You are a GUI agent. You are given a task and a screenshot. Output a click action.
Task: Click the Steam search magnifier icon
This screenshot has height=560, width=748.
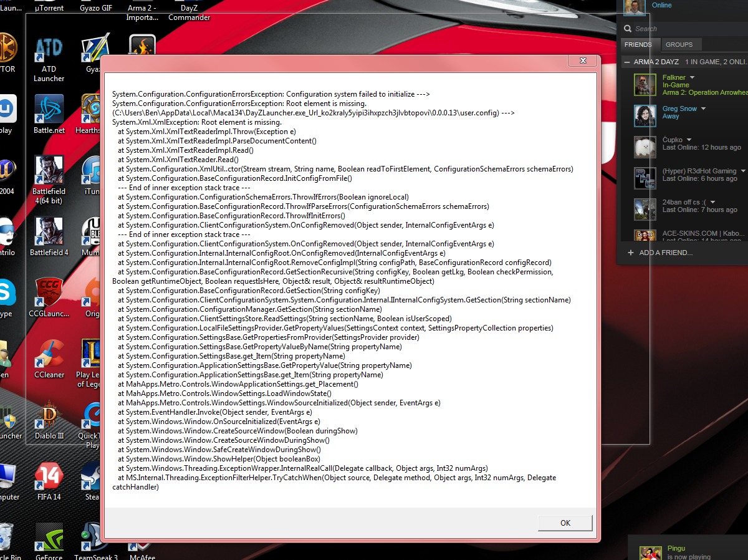628,29
